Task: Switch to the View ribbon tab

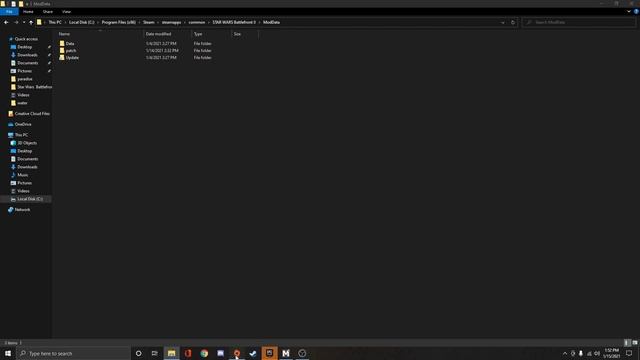Action: 67,12
